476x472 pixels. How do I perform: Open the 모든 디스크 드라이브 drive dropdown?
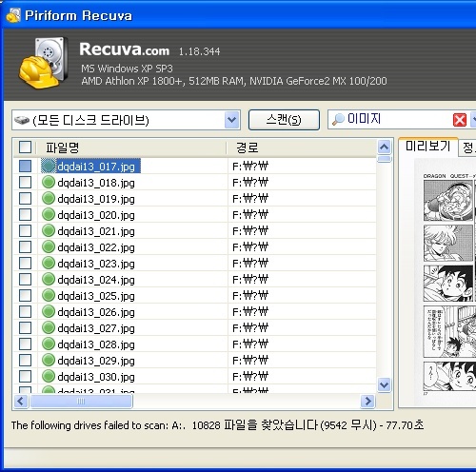click(x=232, y=120)
